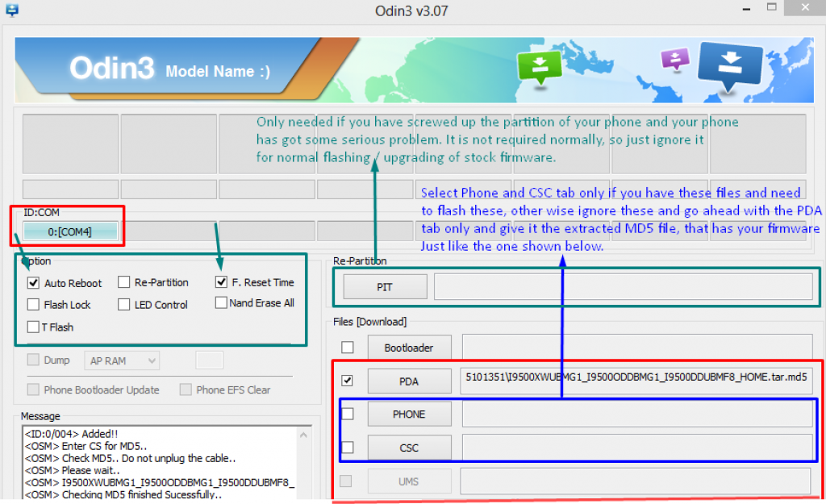Check the PHONE file checkbox
The image size is (826, 504).
click(348, 414)
